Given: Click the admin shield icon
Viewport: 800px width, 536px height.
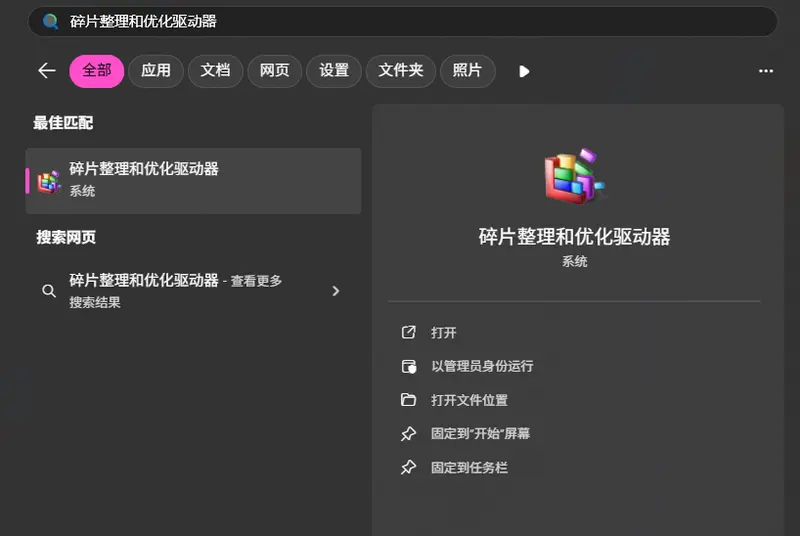Looking at the screenshot, I should pyautogui.click(x=409, y=366).
